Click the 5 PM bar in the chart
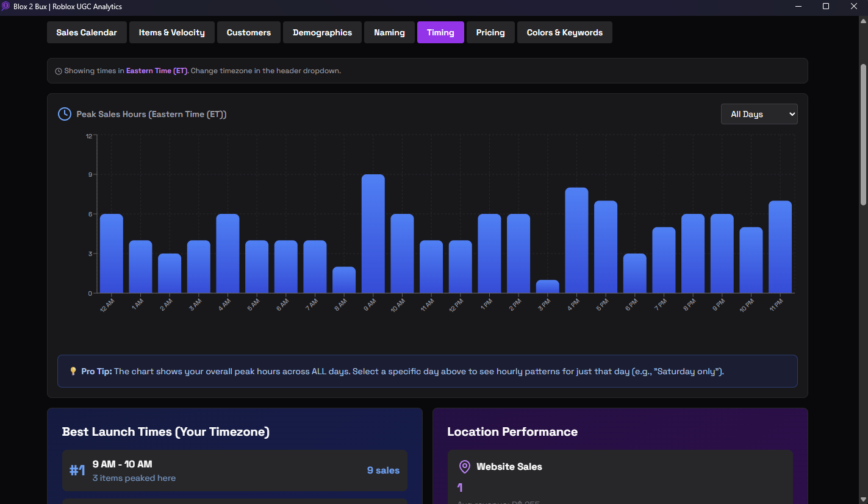The width and height of the screenshot is (868, 504). (x=606, y=247)
